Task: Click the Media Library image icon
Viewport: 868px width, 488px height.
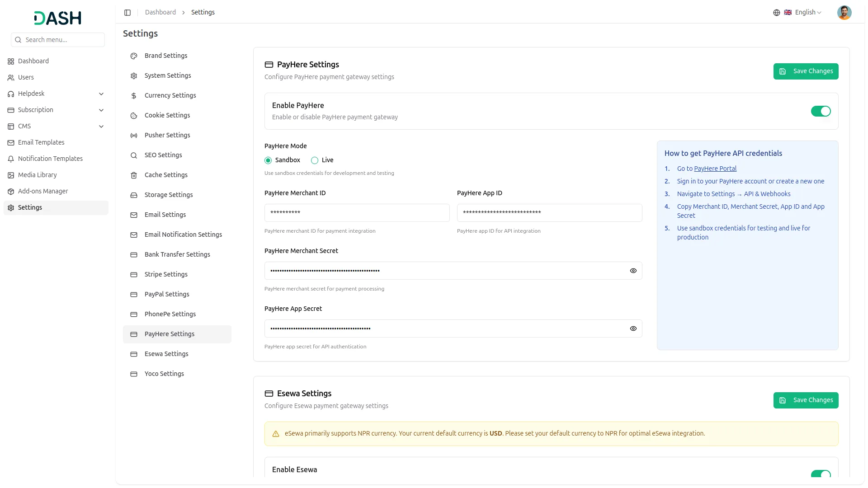Action: coord(11,175)
